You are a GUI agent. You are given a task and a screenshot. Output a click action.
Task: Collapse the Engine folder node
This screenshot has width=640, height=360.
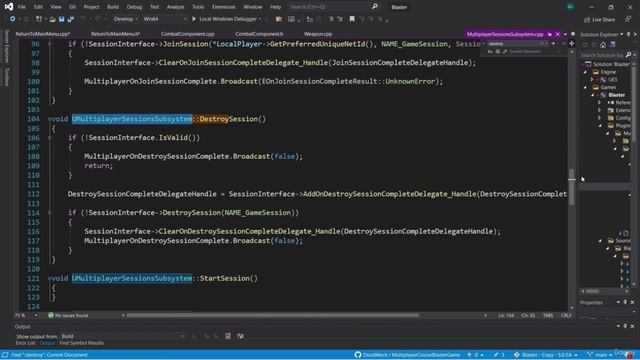[585, 72]
